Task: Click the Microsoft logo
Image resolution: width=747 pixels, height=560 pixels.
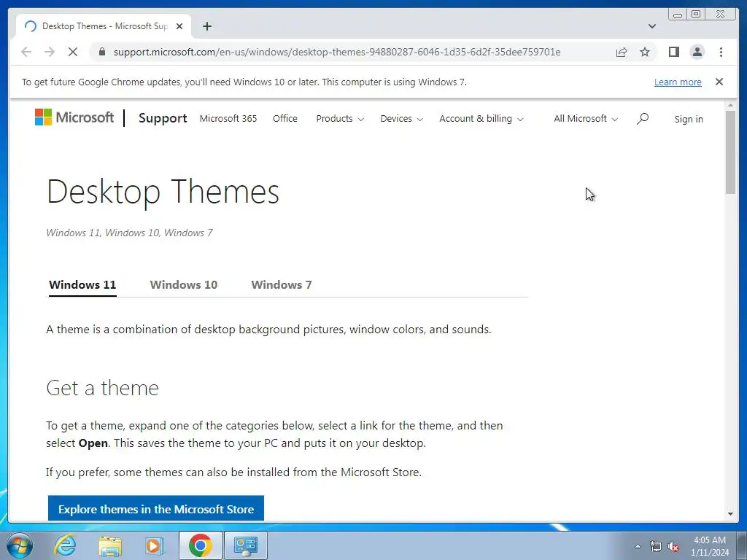Action: click(x=74, y=117)
